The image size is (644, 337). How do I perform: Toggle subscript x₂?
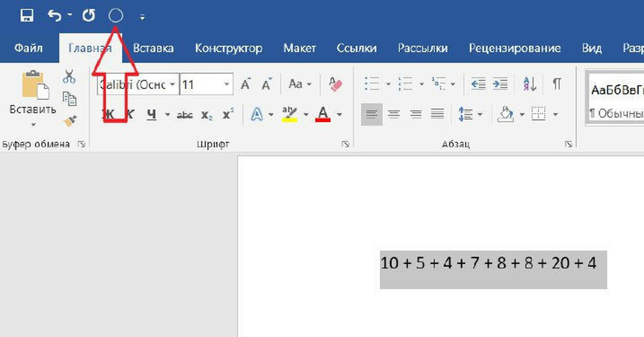pos(207,114)
